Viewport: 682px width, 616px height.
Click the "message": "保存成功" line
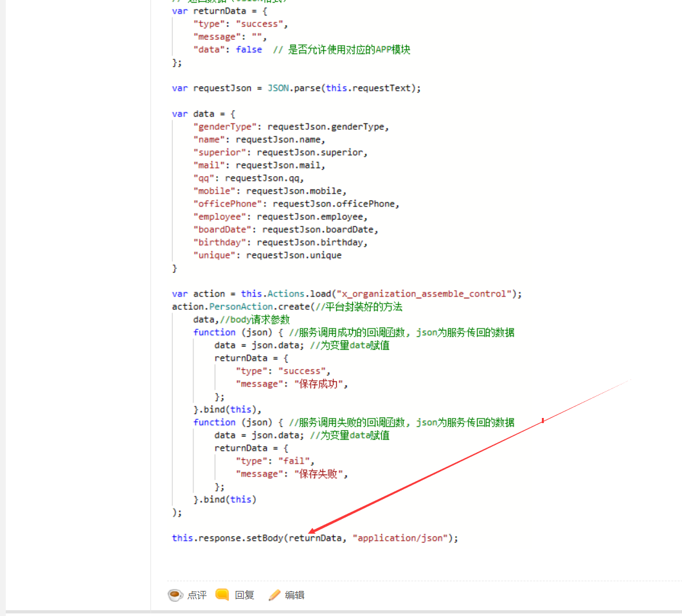[292, 384]
